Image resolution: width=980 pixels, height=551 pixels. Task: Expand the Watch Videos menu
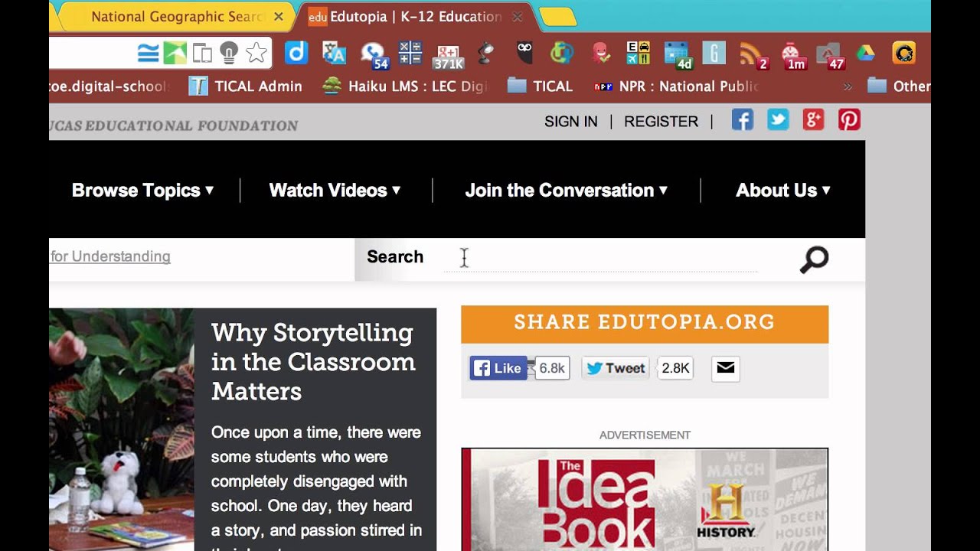(335, 191)
